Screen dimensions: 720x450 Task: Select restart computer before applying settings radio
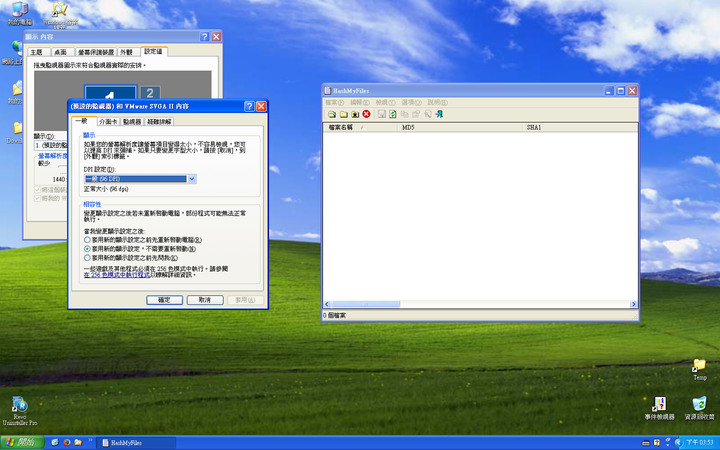[x=87, y=240]
